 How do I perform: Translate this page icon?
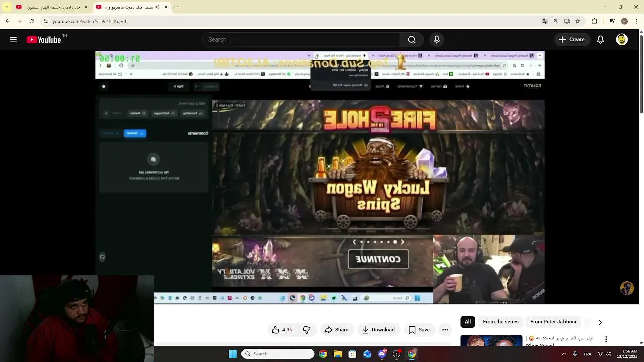pyautogui.click(x=545, y=21)
